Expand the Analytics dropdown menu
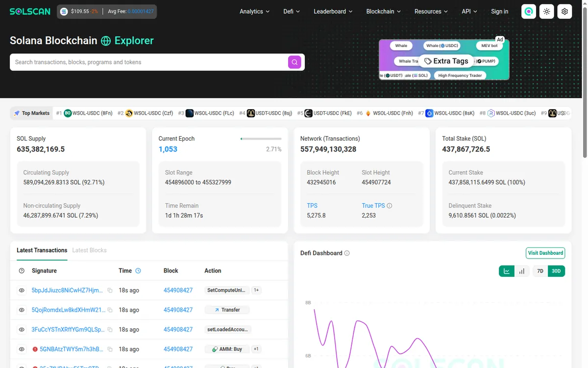This screenshot has width=588, height=368. (x=254, y=11)
